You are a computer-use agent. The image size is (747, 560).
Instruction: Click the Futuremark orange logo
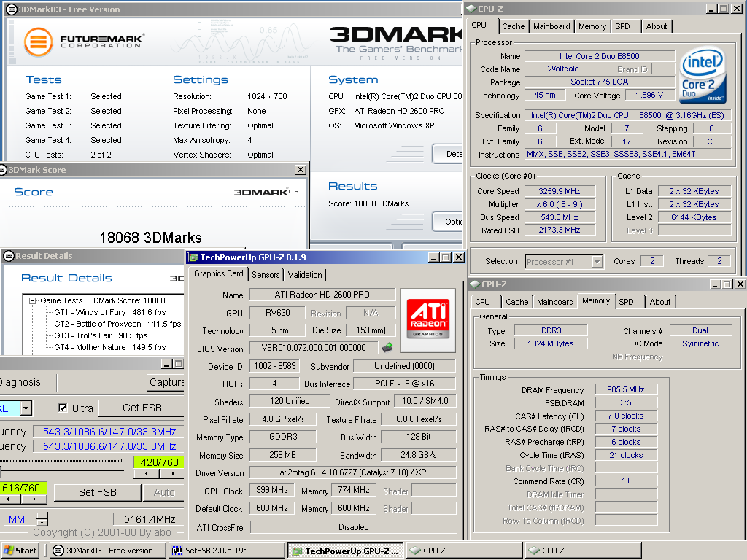pyautogui.click(x=38, y=42)
